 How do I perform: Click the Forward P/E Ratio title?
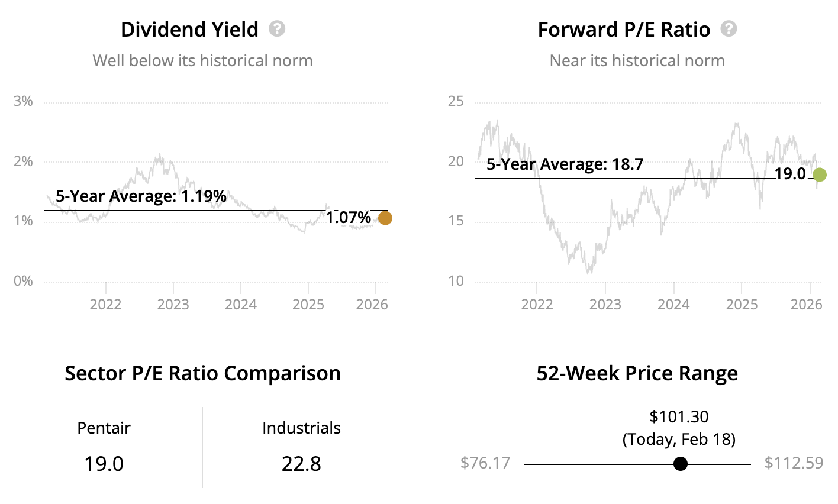(x=624, y=30)
